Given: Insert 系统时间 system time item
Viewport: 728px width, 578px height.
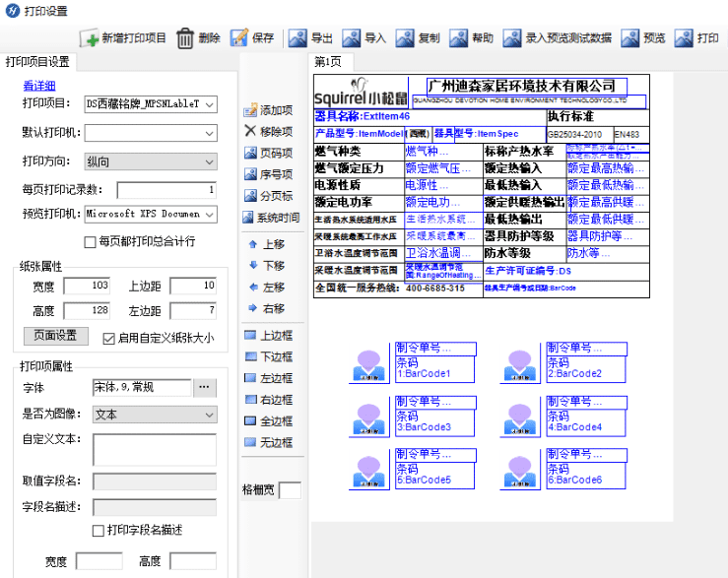Looking at the screenshot, I should coord(250,218).
